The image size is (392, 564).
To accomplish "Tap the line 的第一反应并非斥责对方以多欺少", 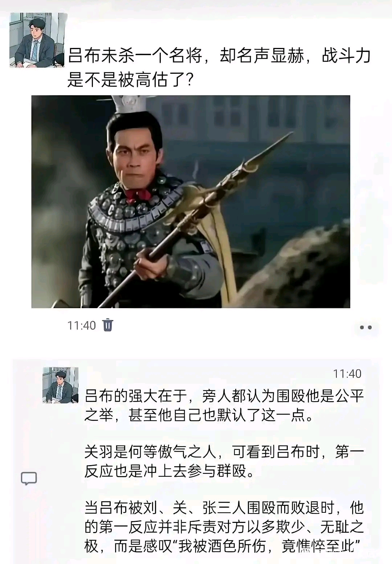I will coord(224,527).
